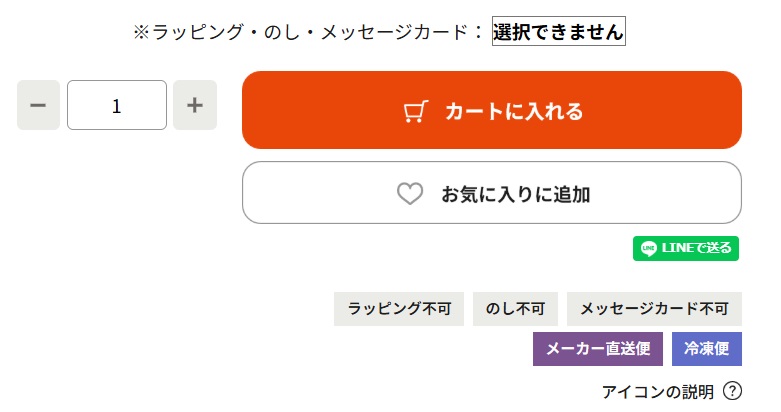Click the ※ mark starting the note

click(141, 32)
